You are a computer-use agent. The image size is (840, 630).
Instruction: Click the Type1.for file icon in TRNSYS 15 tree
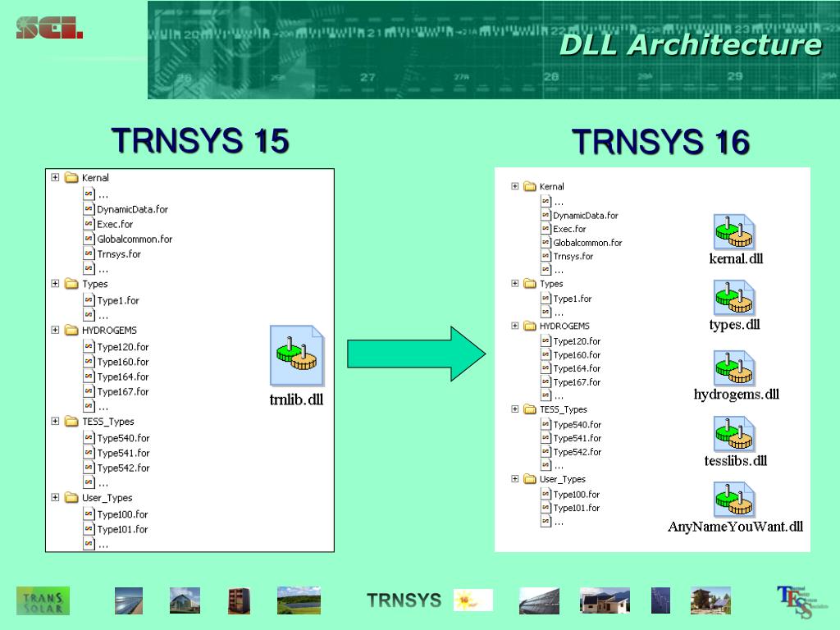tap(89, 300)
